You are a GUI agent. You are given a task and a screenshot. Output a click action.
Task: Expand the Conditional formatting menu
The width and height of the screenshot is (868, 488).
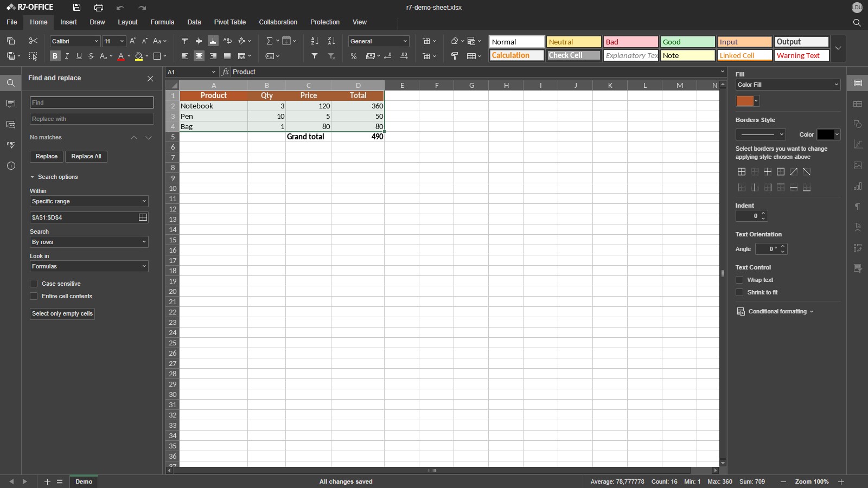pyautogui.click(x=775, y=311)
